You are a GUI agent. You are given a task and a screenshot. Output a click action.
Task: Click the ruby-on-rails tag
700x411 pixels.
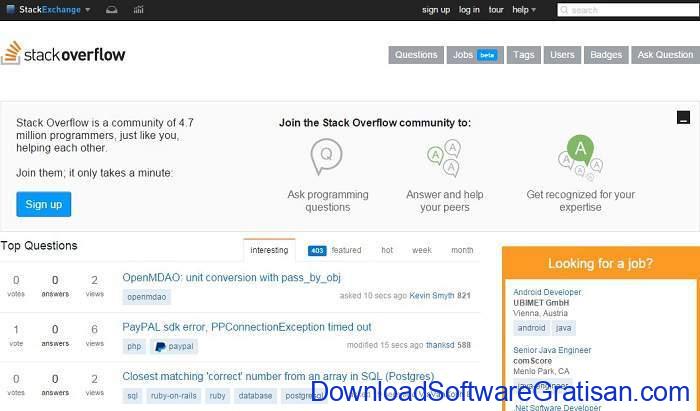tap(174, 396)
